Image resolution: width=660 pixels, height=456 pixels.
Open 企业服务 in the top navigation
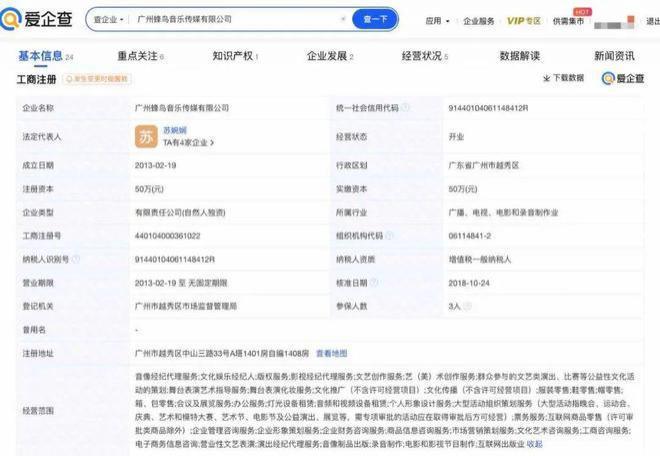point(479,21)
